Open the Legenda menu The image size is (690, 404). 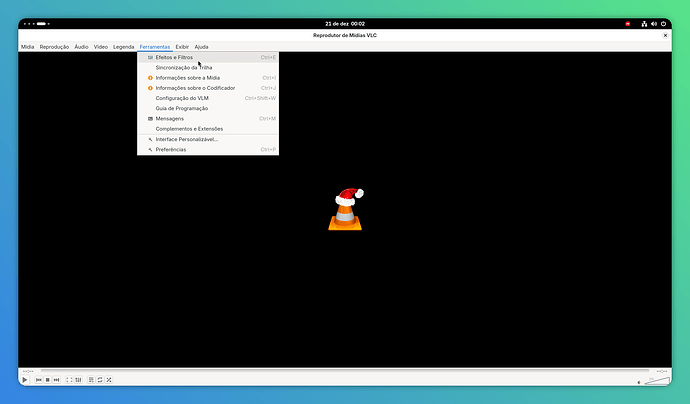tap(124, 47)
